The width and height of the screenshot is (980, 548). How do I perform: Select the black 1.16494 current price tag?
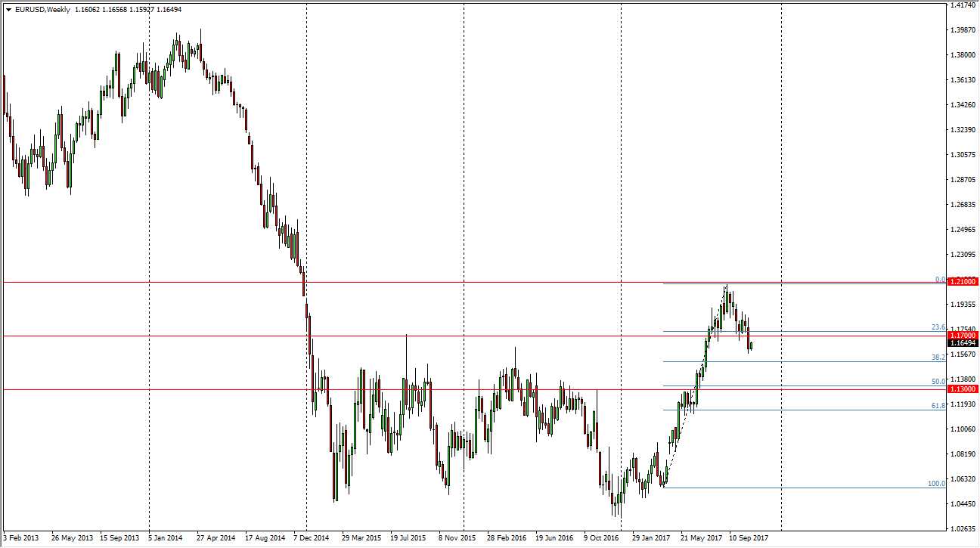[x=963, y=342]
